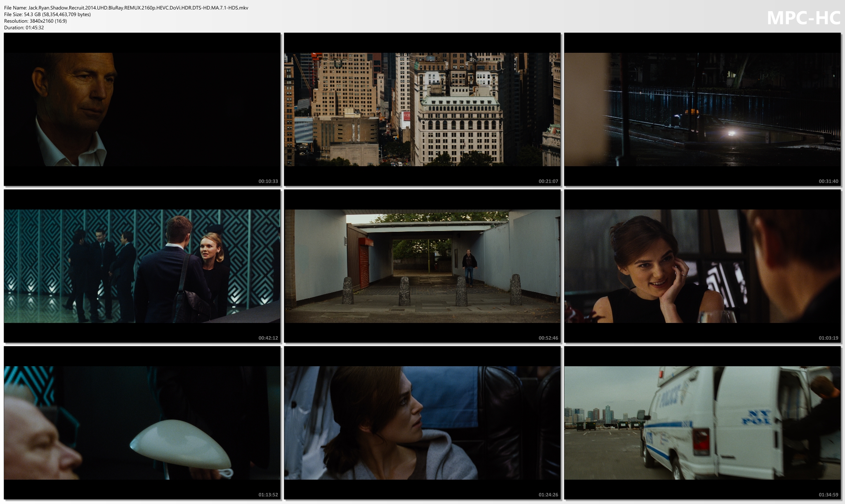Select the thumbnail with the man walking past the bollards
This screenshot has height=504, width=845.
coord(422,266)
